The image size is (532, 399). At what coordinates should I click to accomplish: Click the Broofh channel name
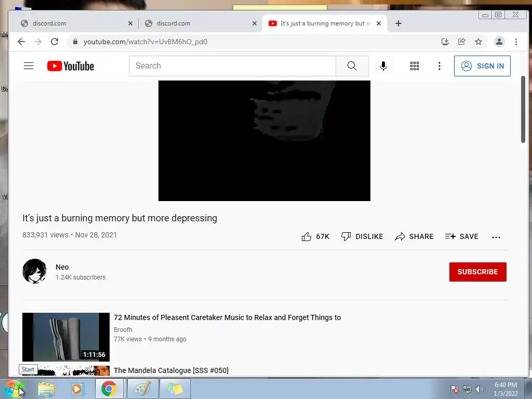point(123,330)
